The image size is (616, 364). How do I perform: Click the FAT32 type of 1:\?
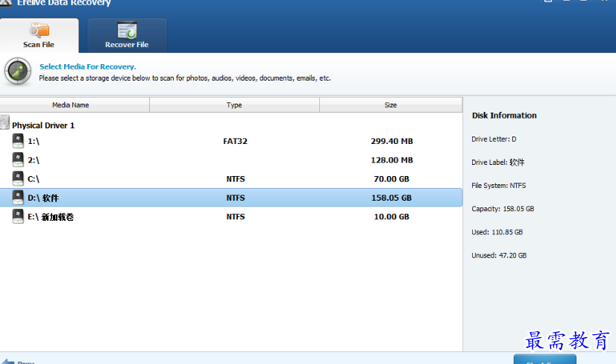tap(236, 141)
